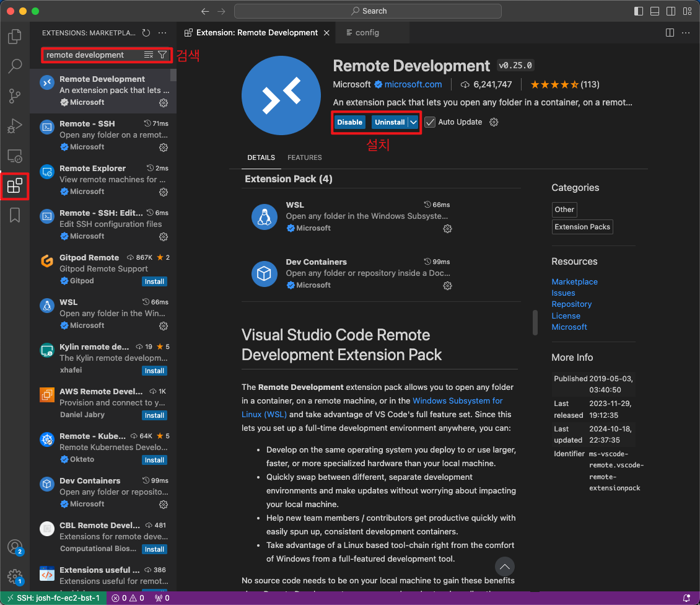This screenshot has width=700, height=605.
Task: Expand the Uninstall dropdown arrow
Action: click(x=414, y=122)
